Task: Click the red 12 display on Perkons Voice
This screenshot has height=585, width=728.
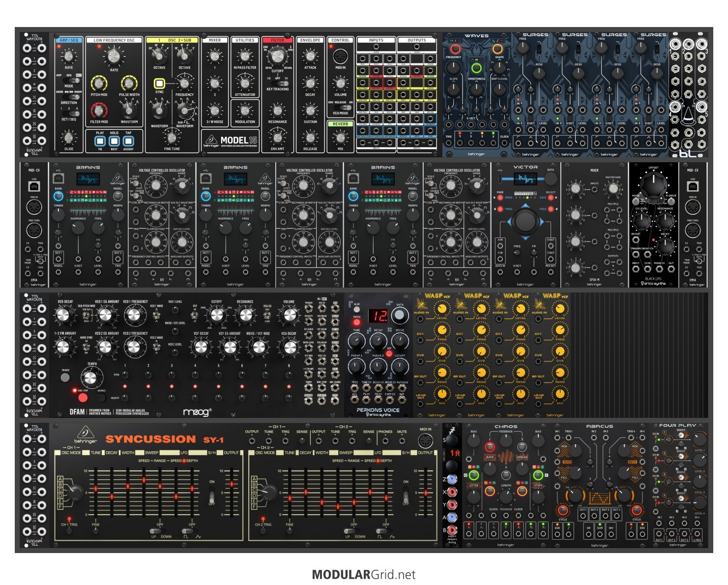Action: pyautogui.click(x=378, y=316)
